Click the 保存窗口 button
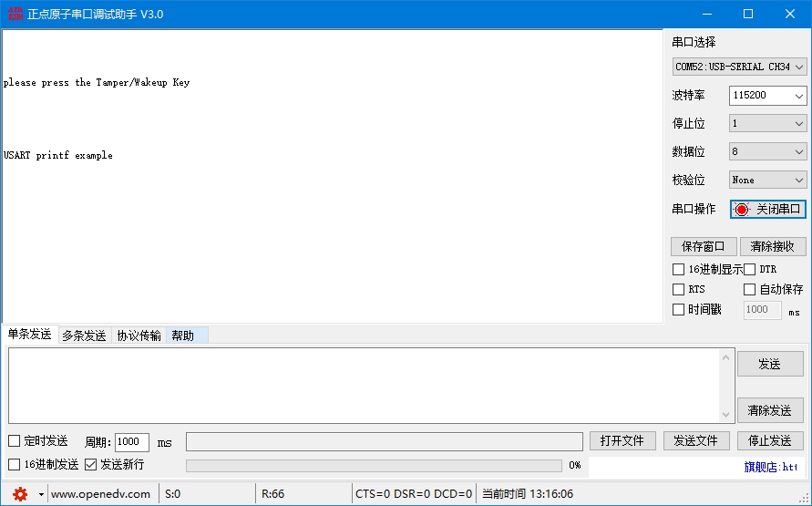The height and width of the screenshot is (506, 812). 704,246
